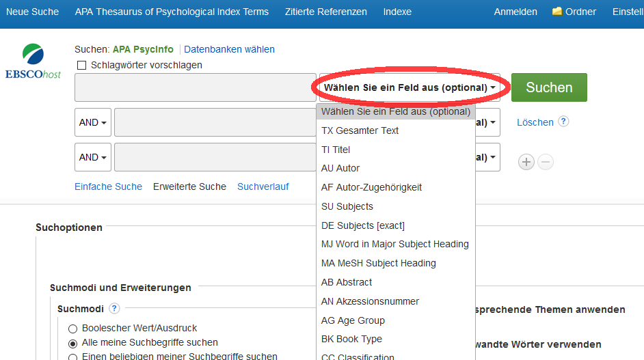Click into the first search text field
The height and width of the screenshot is (360, 644).
coord(195,87)
